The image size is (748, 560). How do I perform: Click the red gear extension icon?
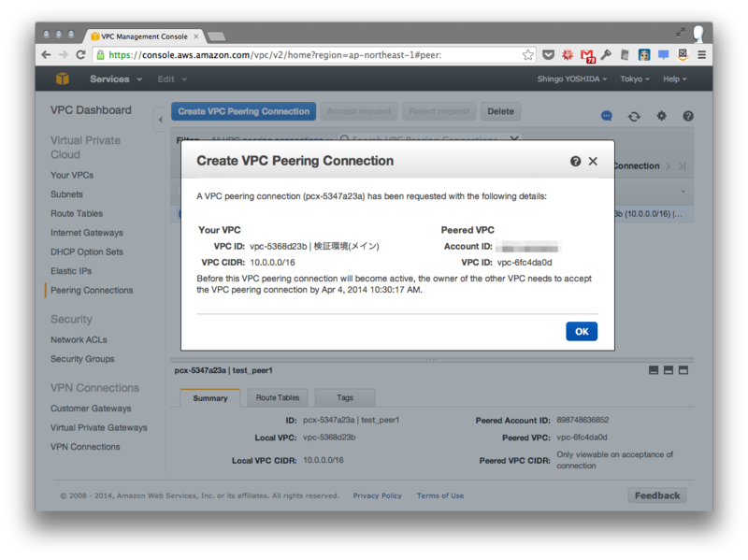[x=568, y=55]
